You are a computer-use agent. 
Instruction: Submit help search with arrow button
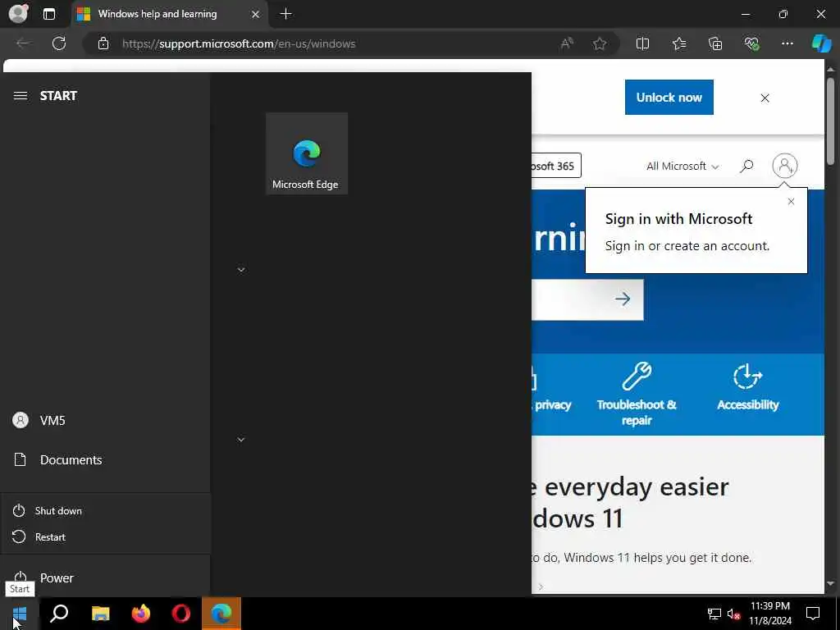[x=623, y=299]
